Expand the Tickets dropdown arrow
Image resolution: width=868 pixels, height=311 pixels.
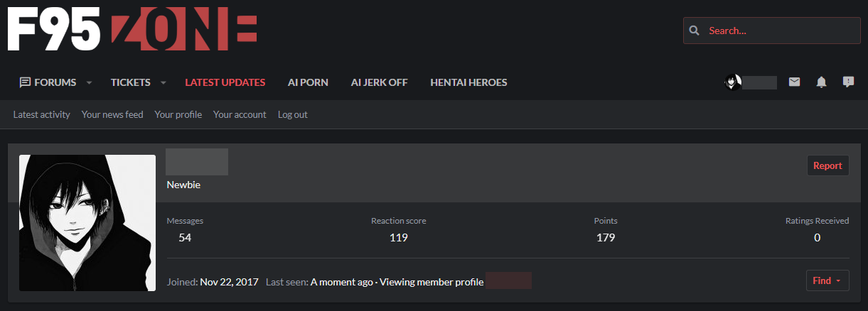(x=164, y=82)
